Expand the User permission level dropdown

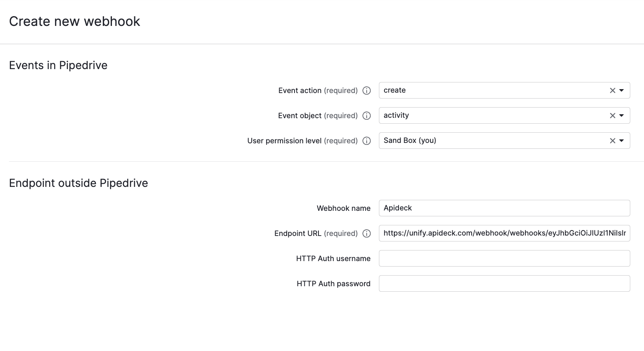point(621,141)
